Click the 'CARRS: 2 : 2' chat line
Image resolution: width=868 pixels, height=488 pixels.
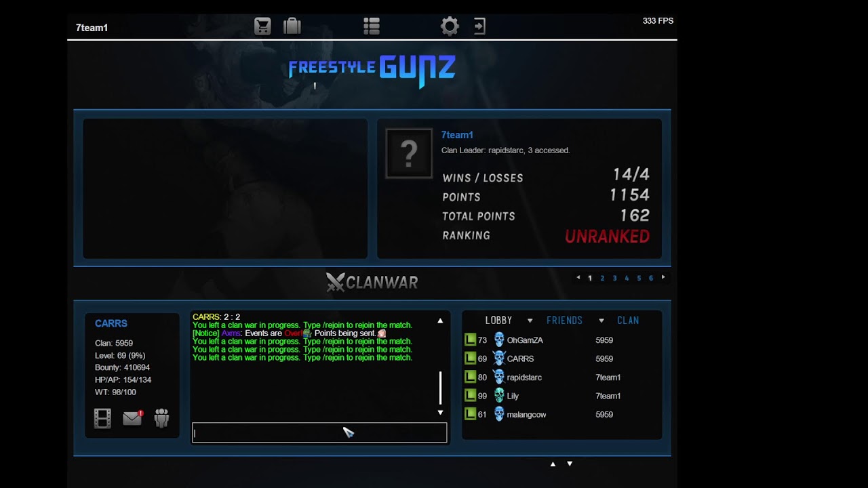tap(216, 317)
